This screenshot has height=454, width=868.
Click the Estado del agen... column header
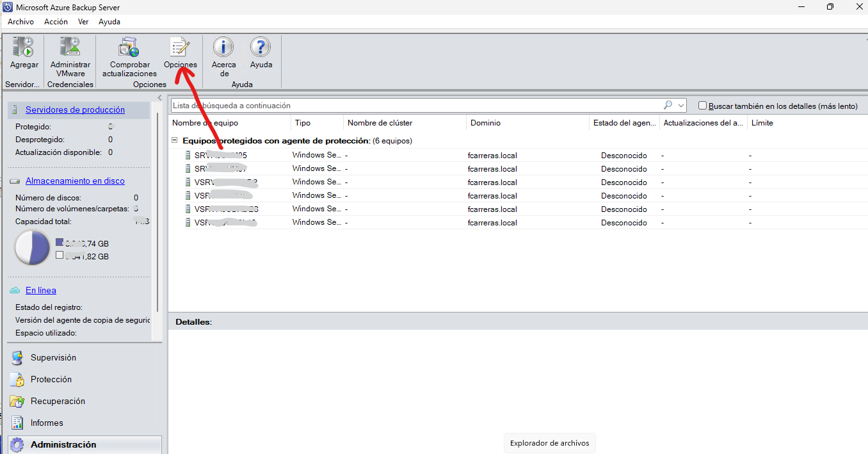point(625,123)
